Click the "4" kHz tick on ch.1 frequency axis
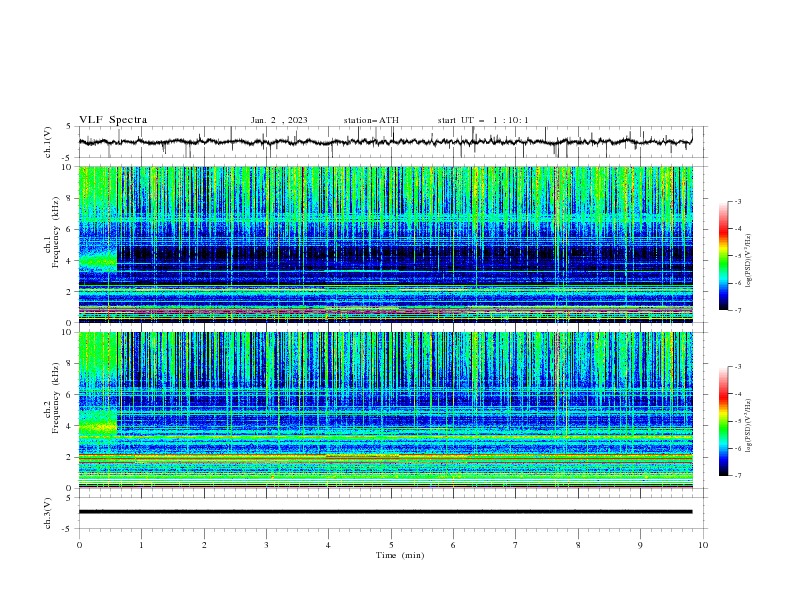Screen dimensions: 792x612 (x=70, y=261)
